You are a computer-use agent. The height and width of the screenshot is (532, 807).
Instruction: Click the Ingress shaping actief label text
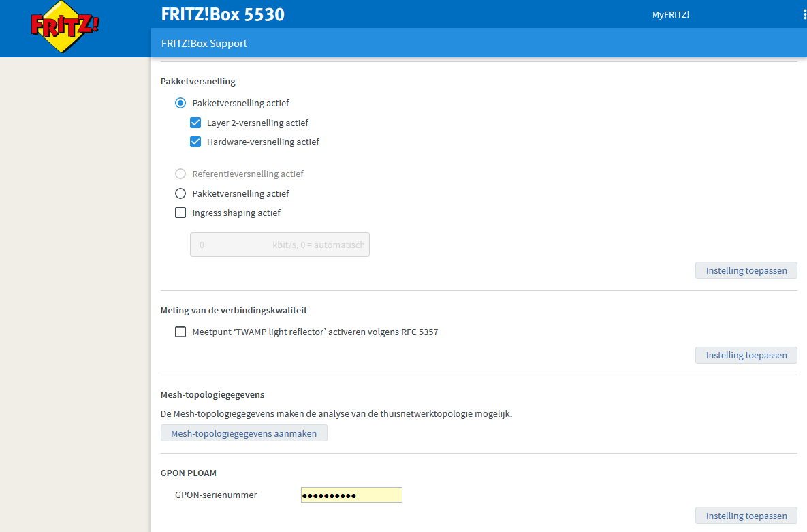click(236, 213)
